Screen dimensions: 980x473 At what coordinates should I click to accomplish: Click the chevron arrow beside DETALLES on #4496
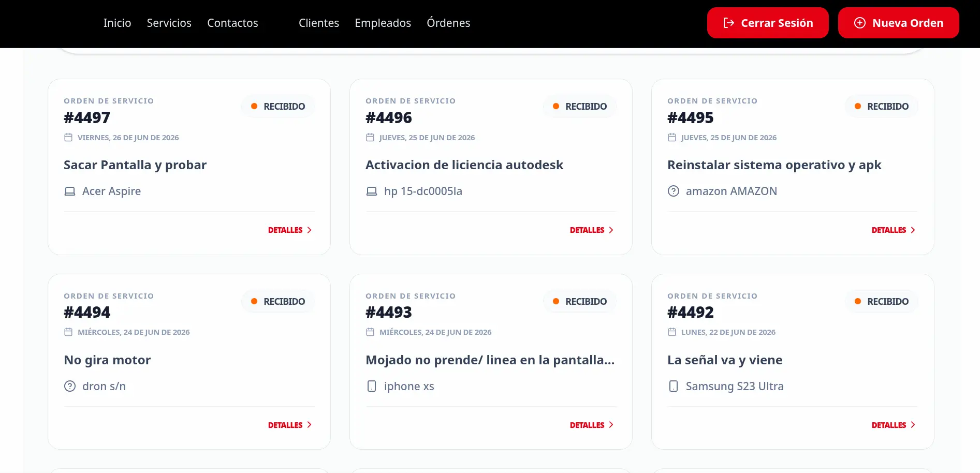611,230
